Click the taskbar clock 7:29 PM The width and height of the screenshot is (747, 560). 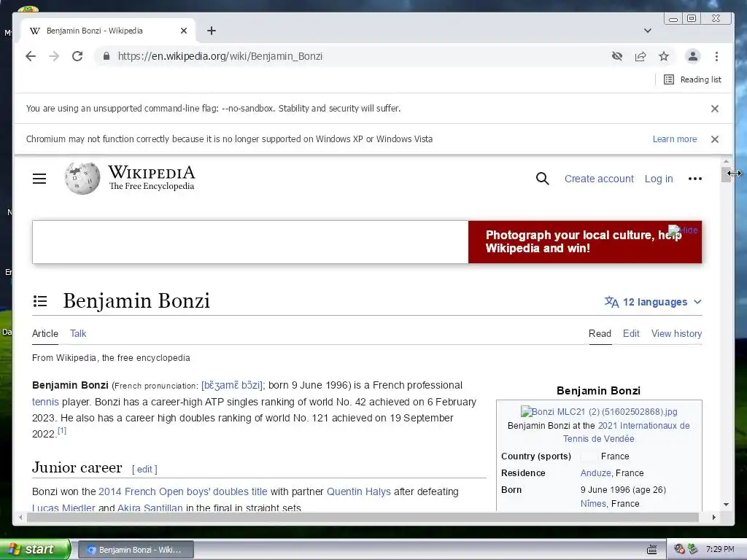point(720,549)
